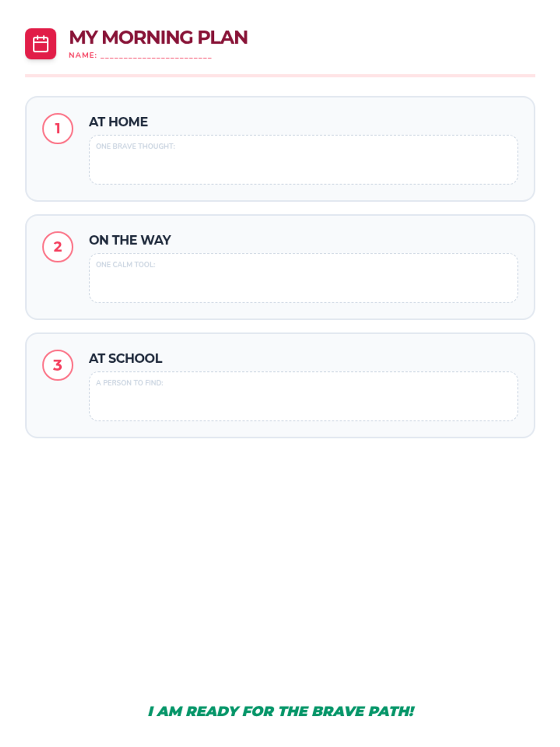
Task: Select the MY MORNING PLAN title
Action: [x=158, y=37]
